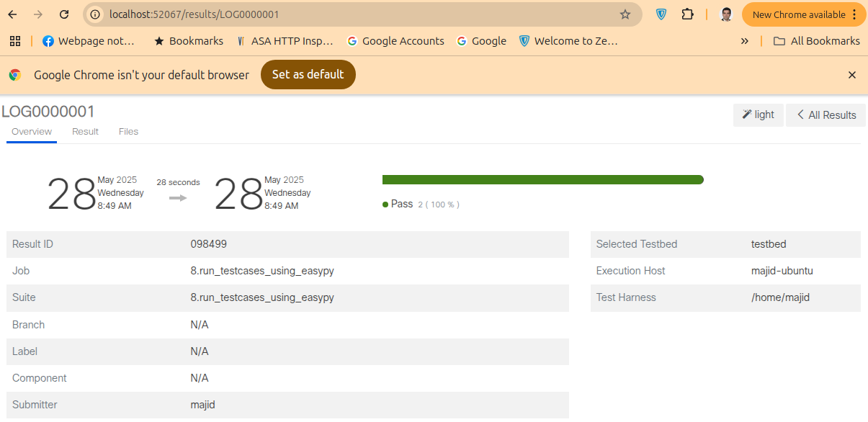Click the duration arrow between dates
Viewport: 868px width, 422px height.
coord(179,197)
